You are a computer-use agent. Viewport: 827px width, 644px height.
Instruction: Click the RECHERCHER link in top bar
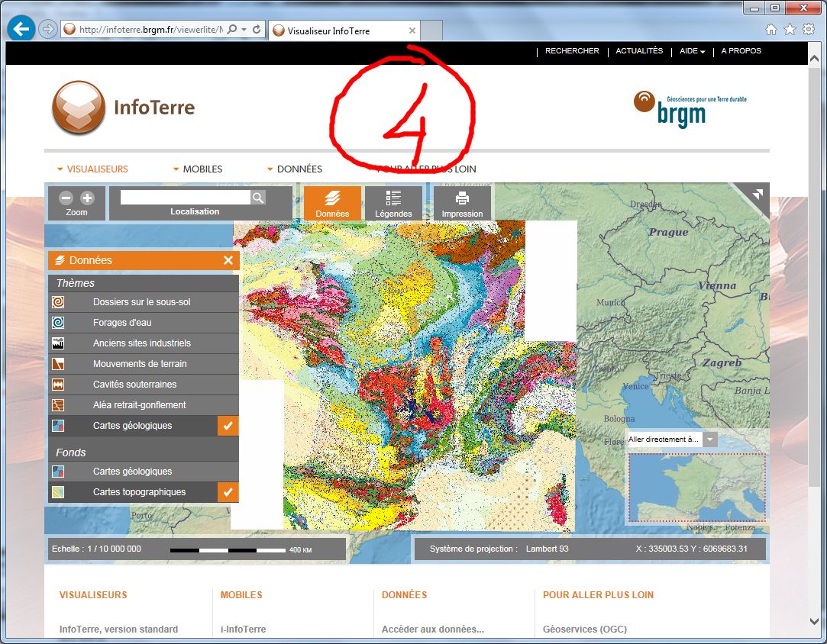click(x=572, y=51)
